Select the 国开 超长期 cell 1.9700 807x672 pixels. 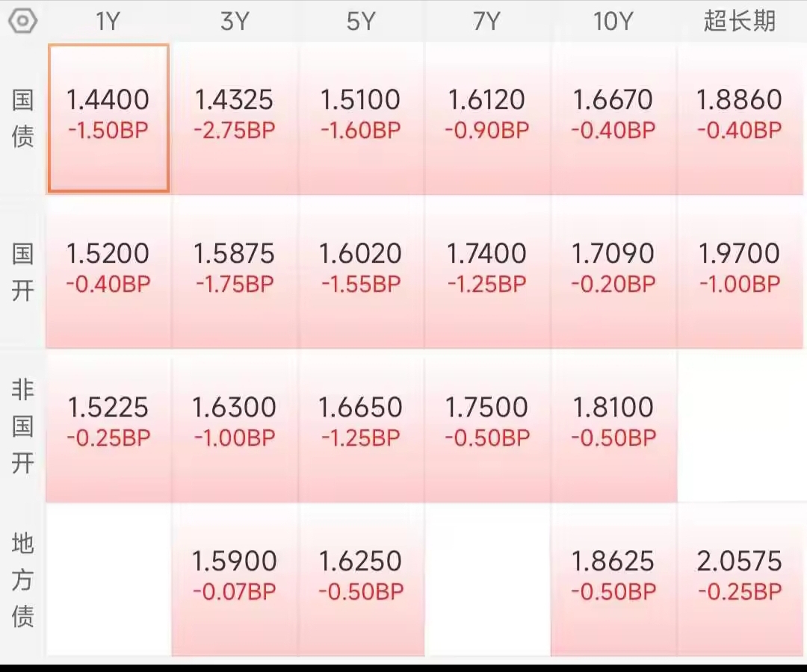740,272
